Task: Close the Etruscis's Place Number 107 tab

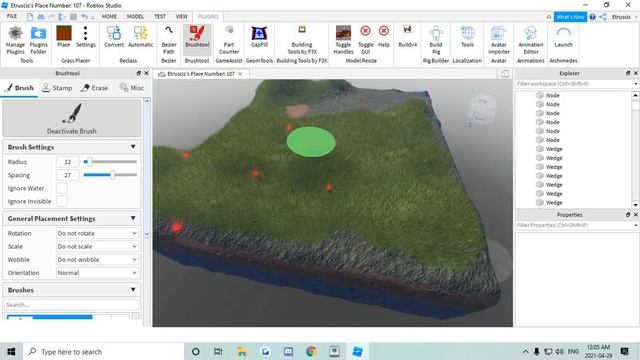Action: click(240, 74)
